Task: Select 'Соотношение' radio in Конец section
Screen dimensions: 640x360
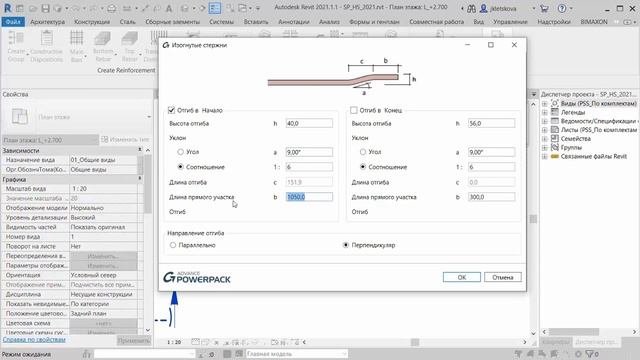Action: (363, 167)
